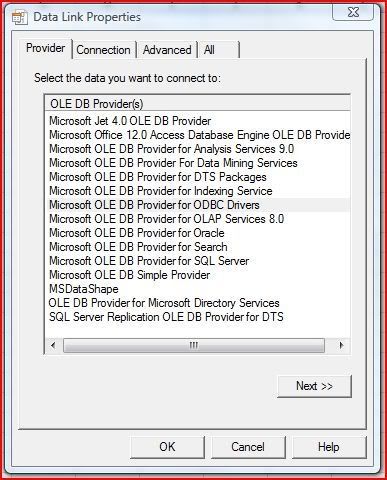The image size is (387, 480).
Task: Click the Next >> button
Action: (314, 386)
